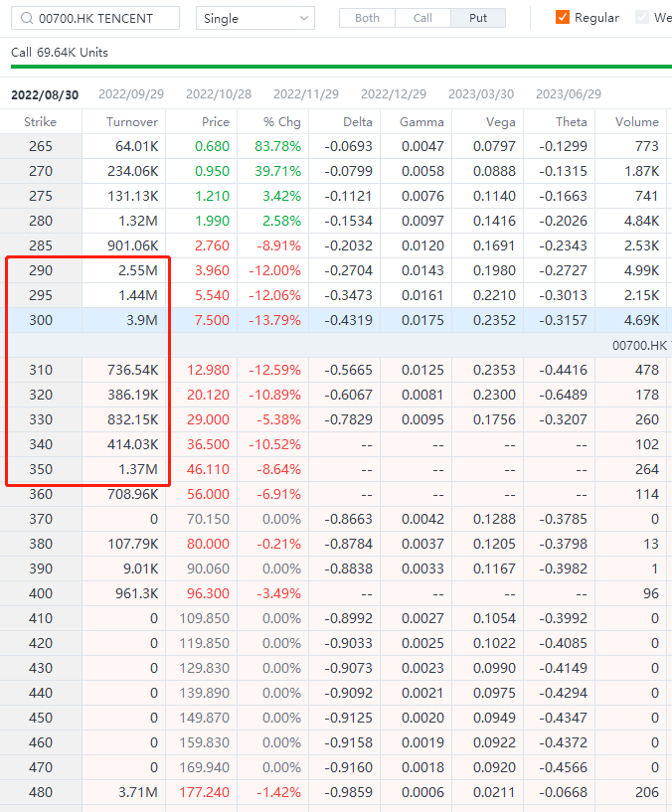Screen dimensions: 672x812
Task: Select the 480 strike row
Action: [336, 793]
